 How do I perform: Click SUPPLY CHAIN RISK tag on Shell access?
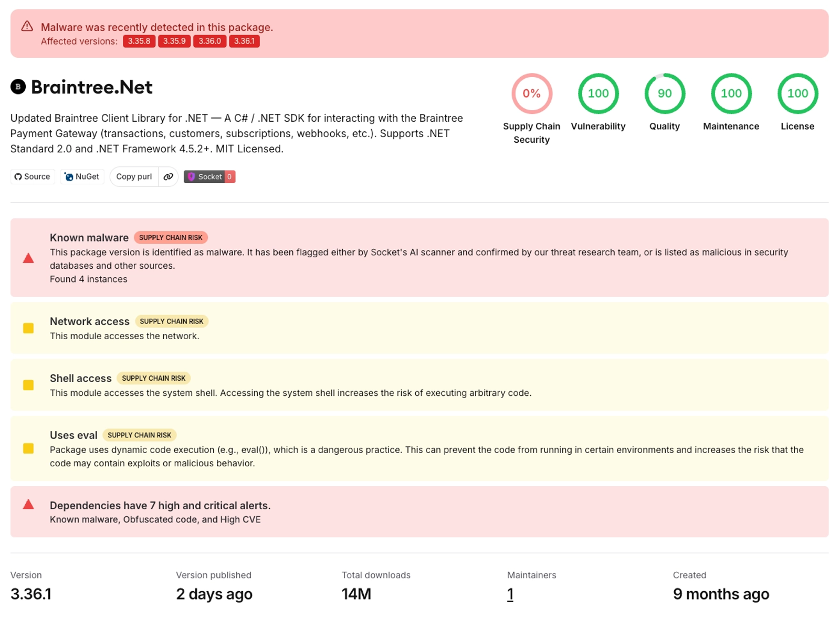tap(154, 378)
